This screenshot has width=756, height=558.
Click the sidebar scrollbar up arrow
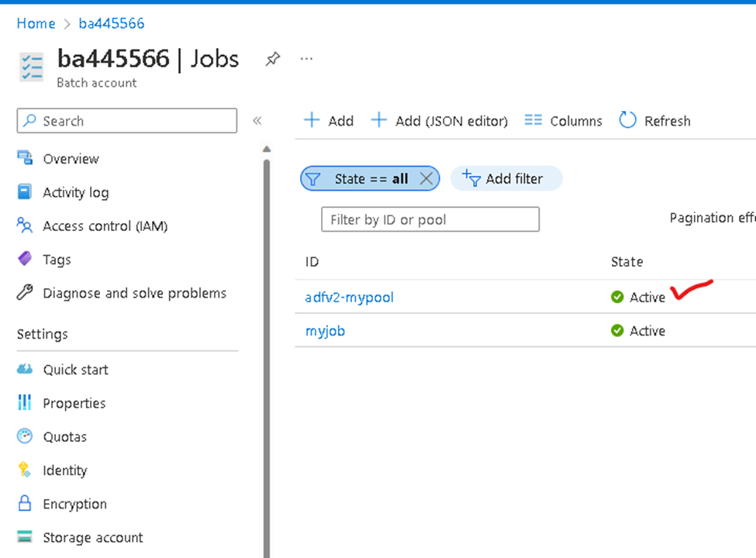pyautogui.click(x=267, y=149)
